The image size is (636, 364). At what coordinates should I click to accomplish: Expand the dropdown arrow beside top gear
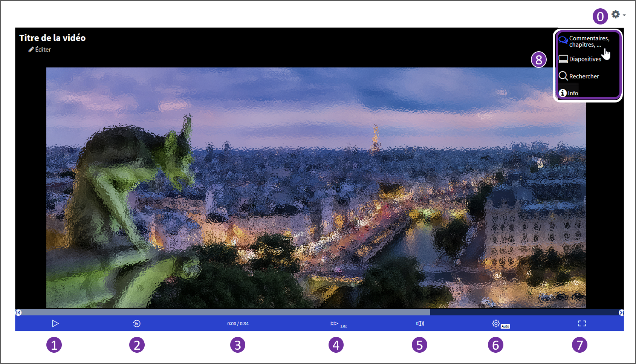(x=624, y=15)
